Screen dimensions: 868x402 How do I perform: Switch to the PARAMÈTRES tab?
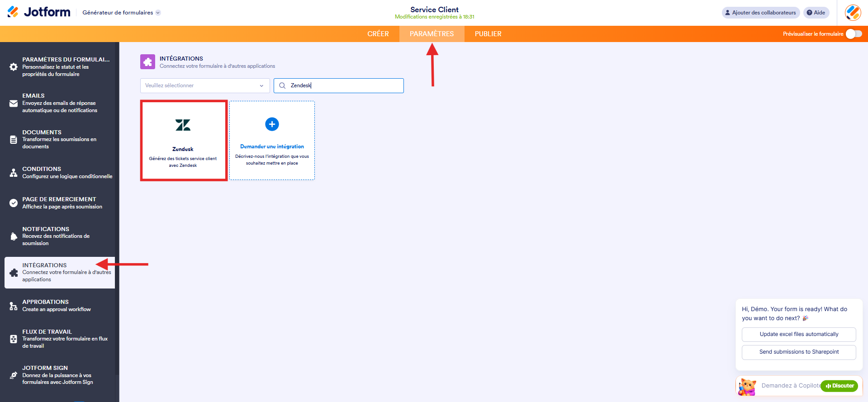pos(432,34)
